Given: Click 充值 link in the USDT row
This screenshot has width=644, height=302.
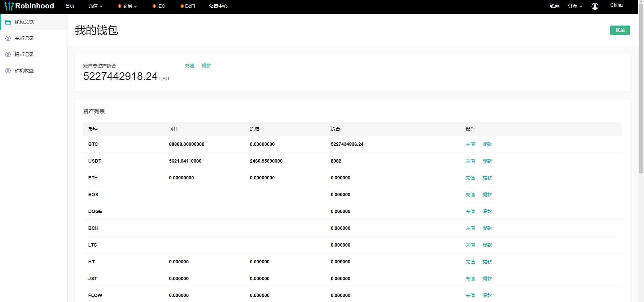Looking at the screenshot, I should click(470, 161).
